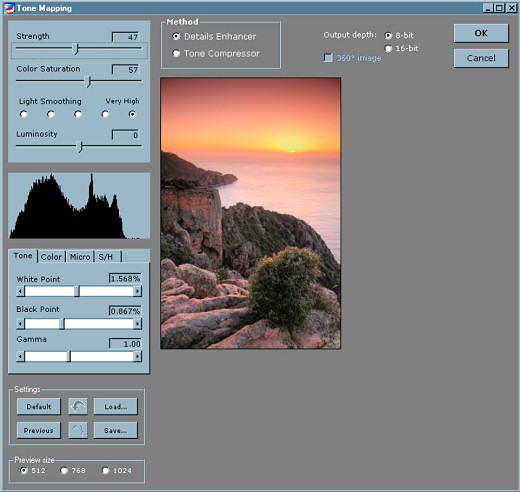The width and height of the screenshot is (520, 492).
Task: Open the Micro tab
Action: click(x=80, y=257)
